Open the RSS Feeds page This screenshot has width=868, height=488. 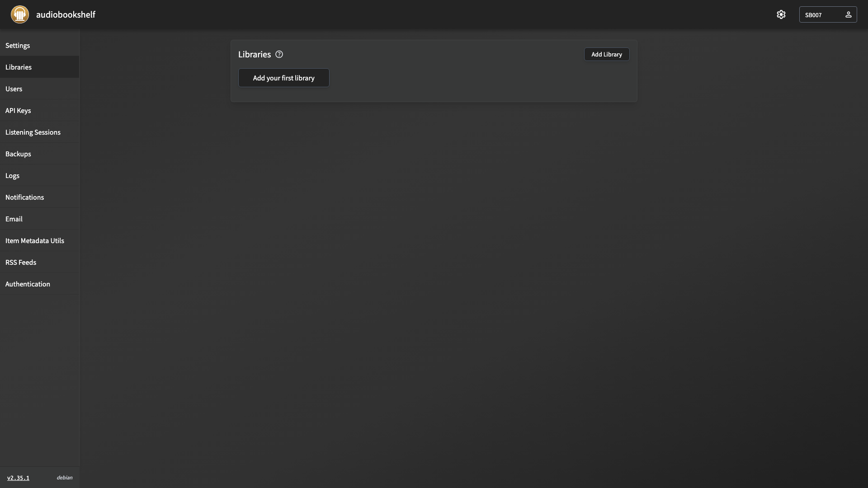tap(40, 262)
